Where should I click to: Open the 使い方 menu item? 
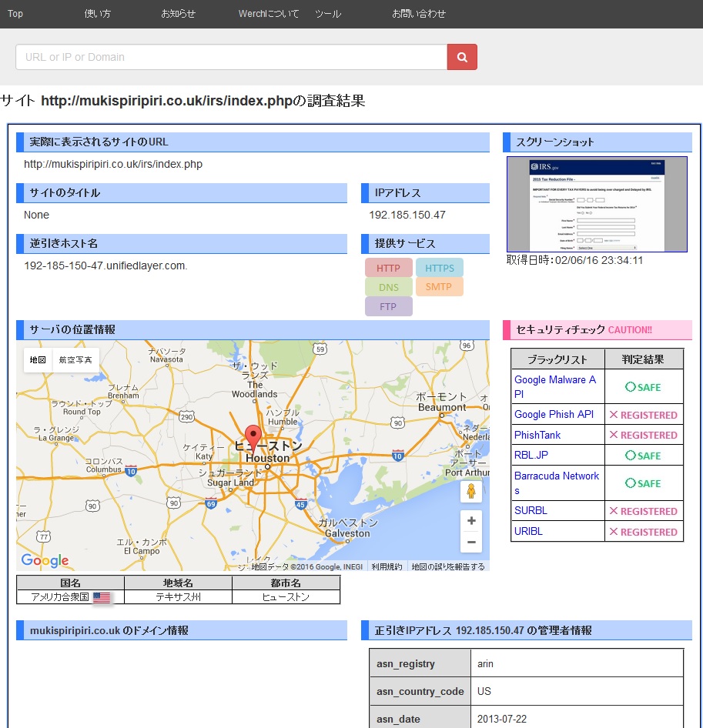point(98,14)
